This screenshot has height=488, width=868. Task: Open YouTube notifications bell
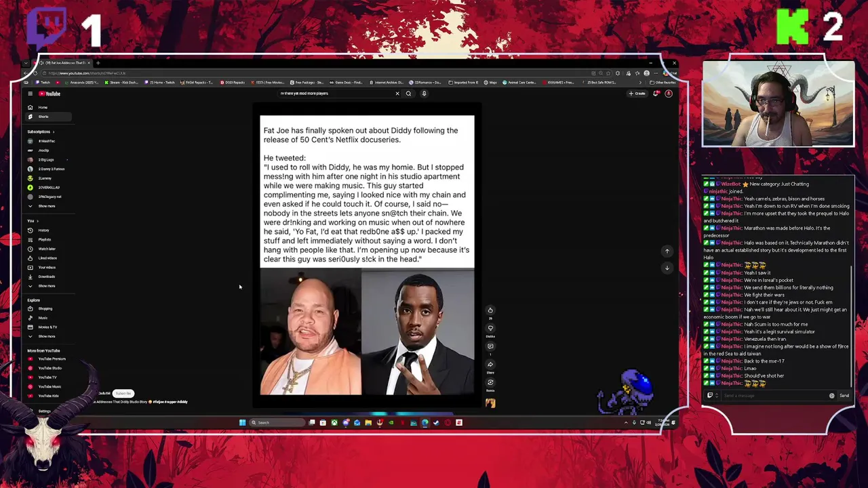[x=656, y=94]
